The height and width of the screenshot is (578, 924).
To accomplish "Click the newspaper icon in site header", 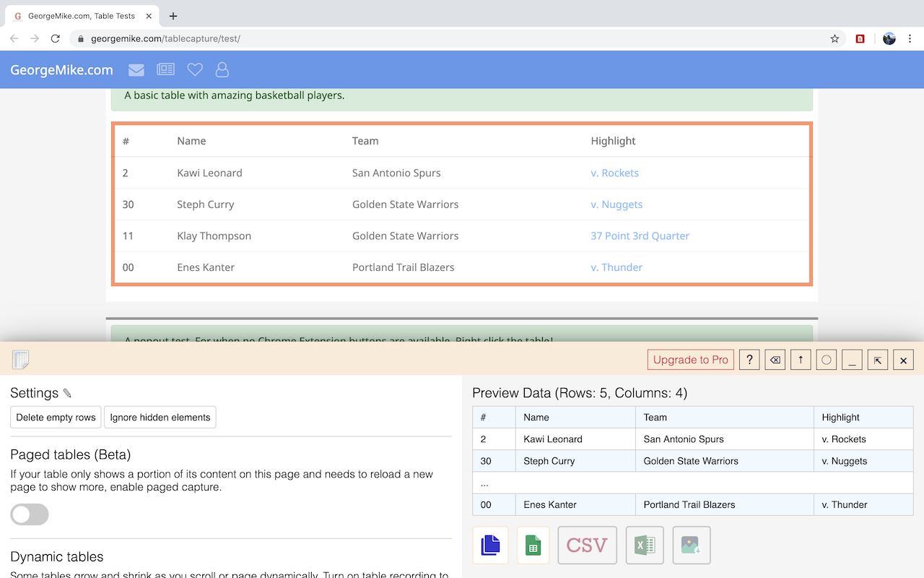I will 165,70.
